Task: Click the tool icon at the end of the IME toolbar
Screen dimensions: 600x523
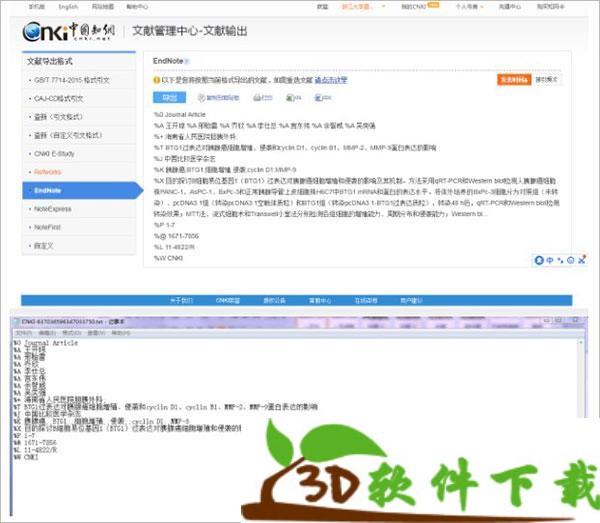Action: (582, 260)
